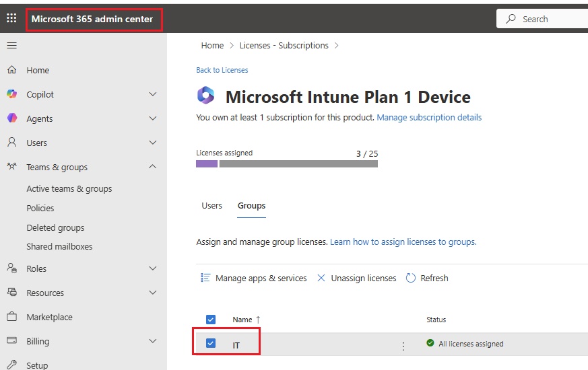Image resolution: width=588 pixels, height=370 pixels.
Task: Collapse navigation with the hamburger menu icon
Action: [11, 45]
